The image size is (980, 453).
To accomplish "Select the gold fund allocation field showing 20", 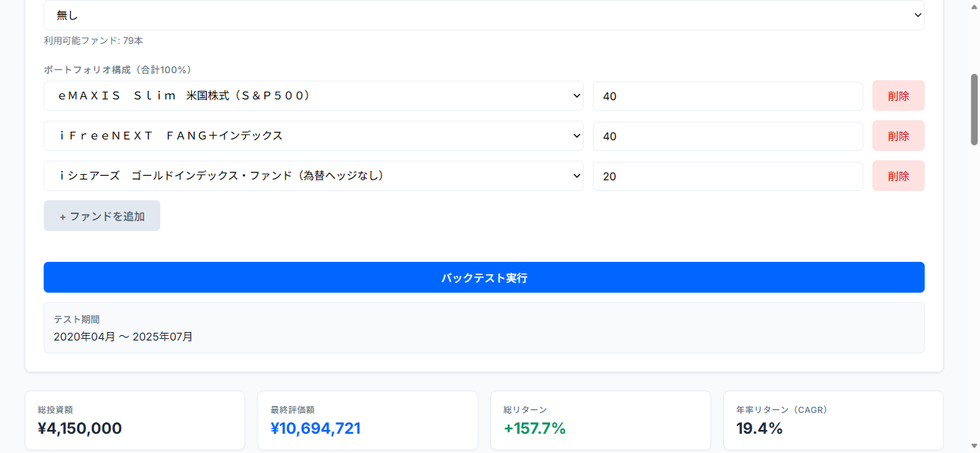I will tap(727, 176).
